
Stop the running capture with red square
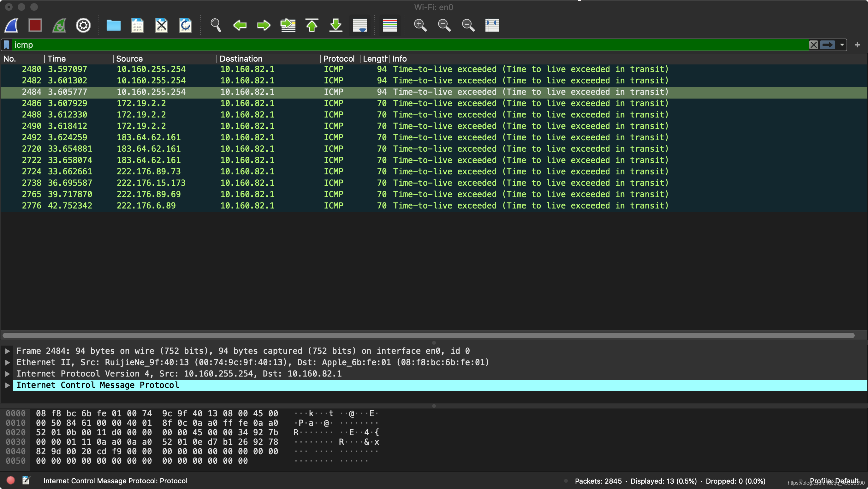[35, 25]
